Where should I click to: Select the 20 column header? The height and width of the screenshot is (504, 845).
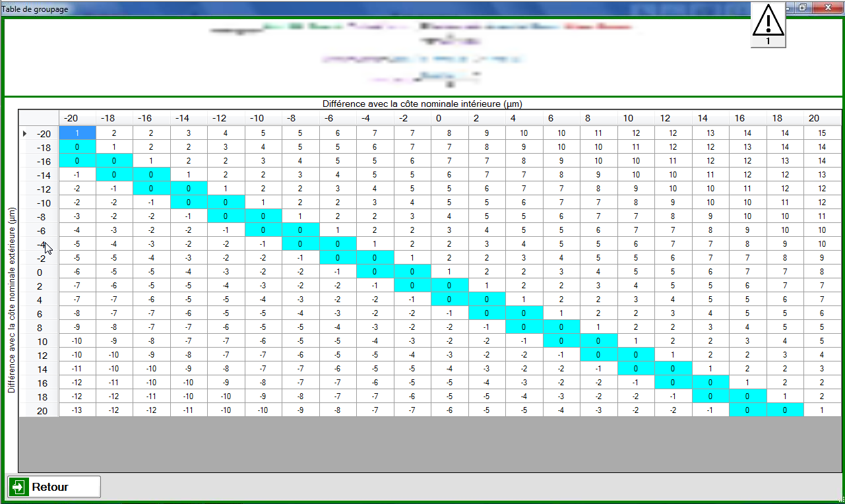pos(814,118)
